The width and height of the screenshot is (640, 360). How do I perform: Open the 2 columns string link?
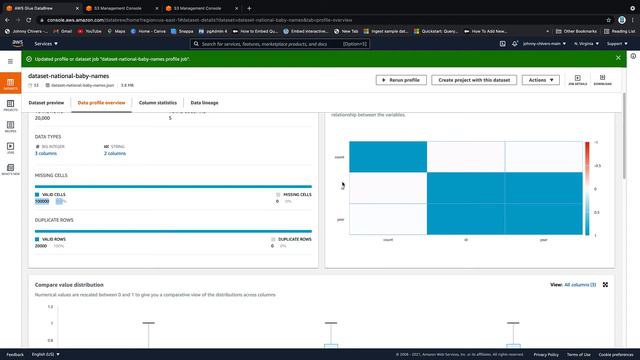click(115, 153)
